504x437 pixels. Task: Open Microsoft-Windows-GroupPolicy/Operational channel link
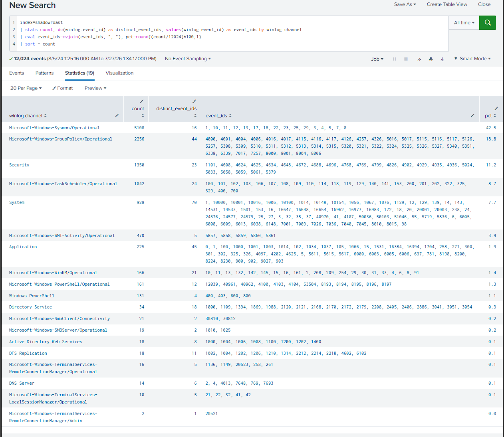[x=61, y=139]
